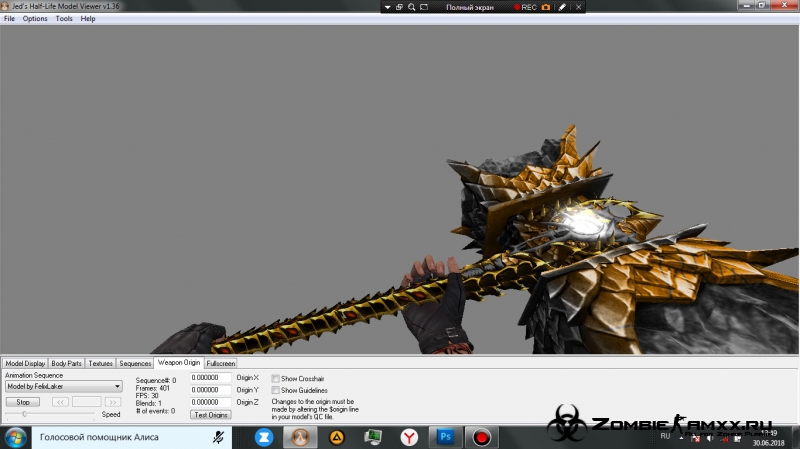
Task: Take a screenshot with the orange camera icon
Action: pyautogui.click(x=546, y=7)
